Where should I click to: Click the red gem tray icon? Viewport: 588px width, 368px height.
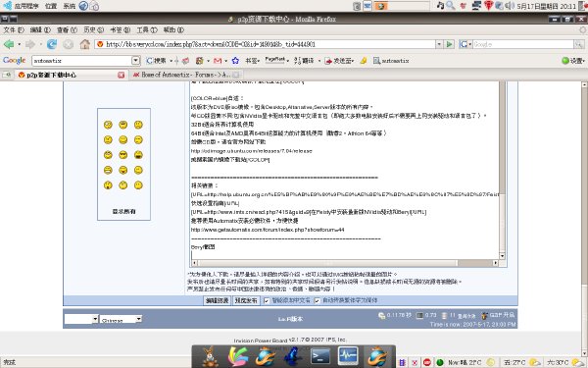click(488, 6)
